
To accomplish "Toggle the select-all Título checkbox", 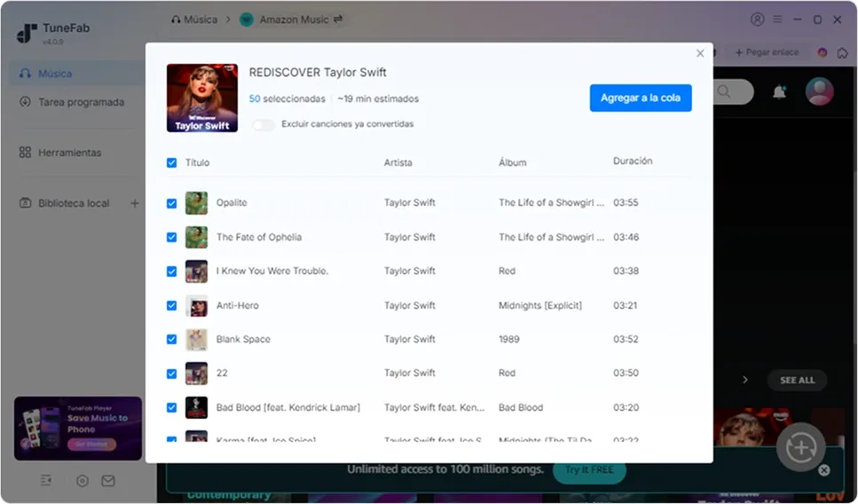I will coord(172,162).
